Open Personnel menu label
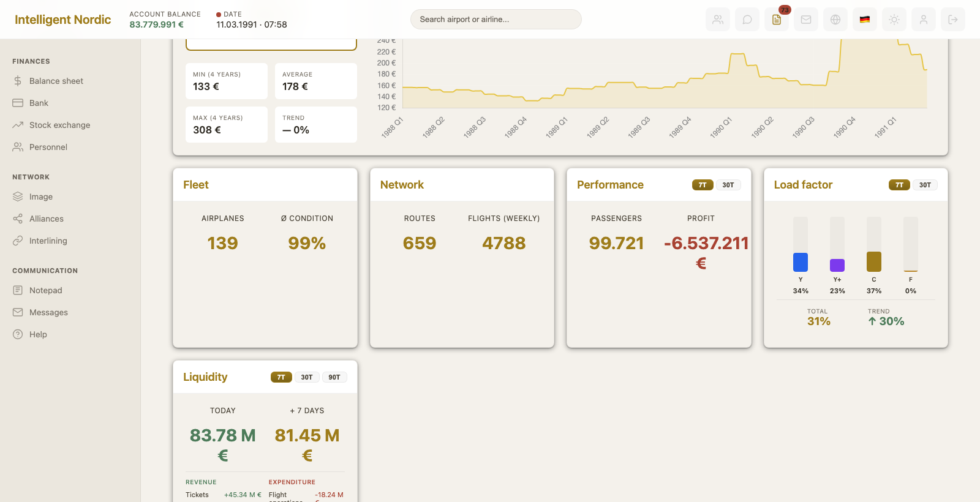The image size is (980, 502). point(48,147)
